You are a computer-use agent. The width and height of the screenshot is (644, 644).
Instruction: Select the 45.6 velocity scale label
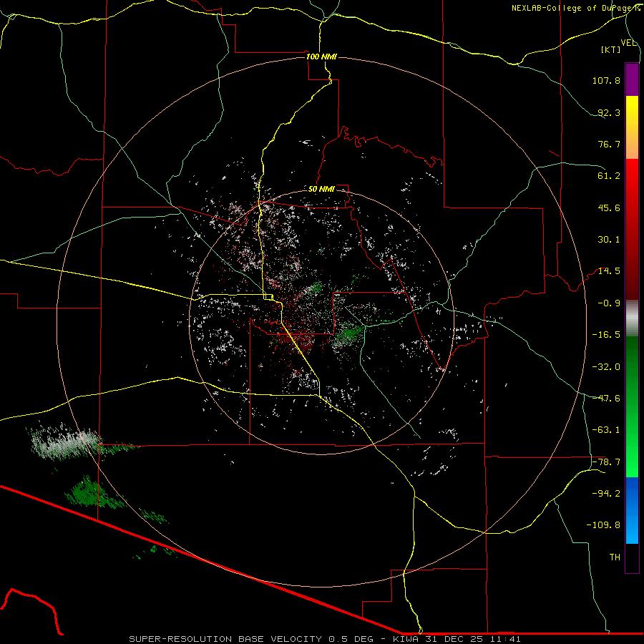pyautogui.click(x=608, y=208)
